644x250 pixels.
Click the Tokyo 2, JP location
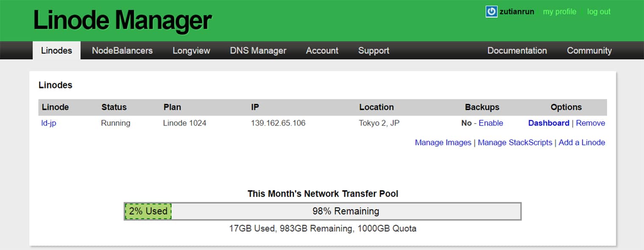pos(379,123)
